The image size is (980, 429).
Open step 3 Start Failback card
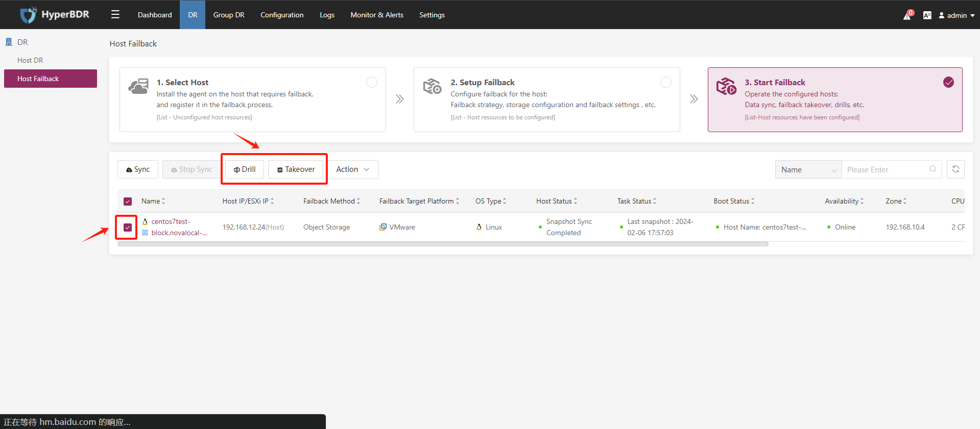pos(835,99)
